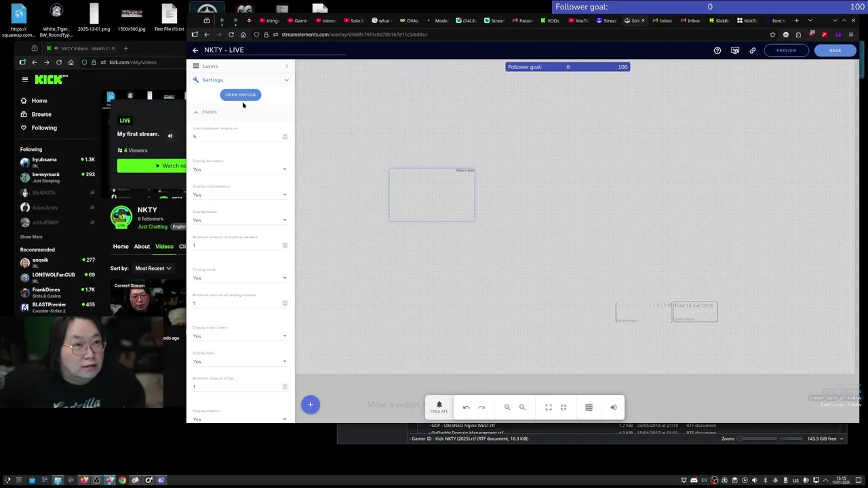This screenshot has height=488, width=868.
Task: Open the About tab on NKTY channel
Action: (x=142, y=247)
